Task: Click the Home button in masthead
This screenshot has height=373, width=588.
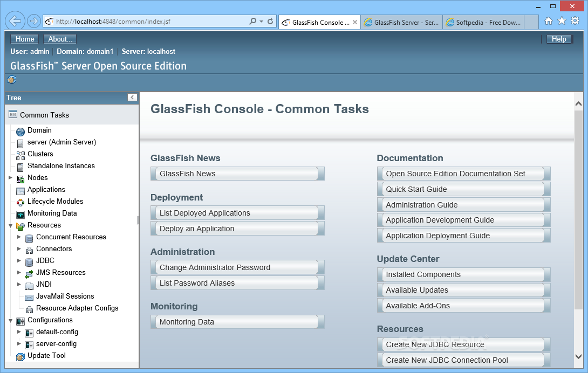Action: pos(25,39)
